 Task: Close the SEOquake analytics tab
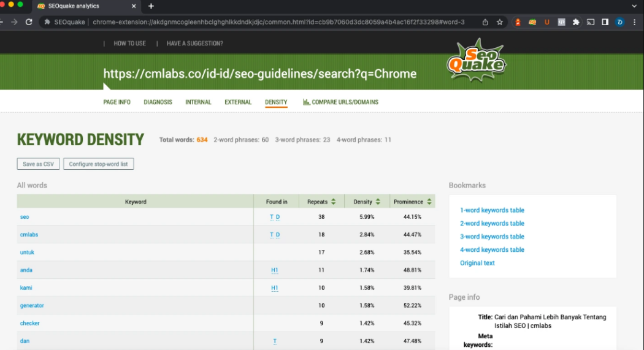click(134, 6)
